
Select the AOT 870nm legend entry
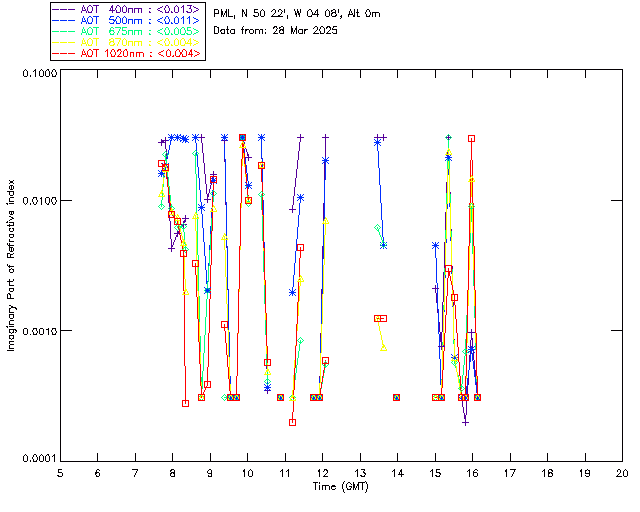[x=127, y=42]
